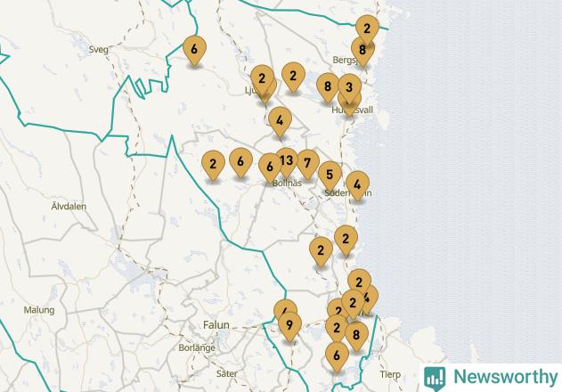Select the partly hidden marker behind the 9
562x392 pixels.
pos(285,306)
